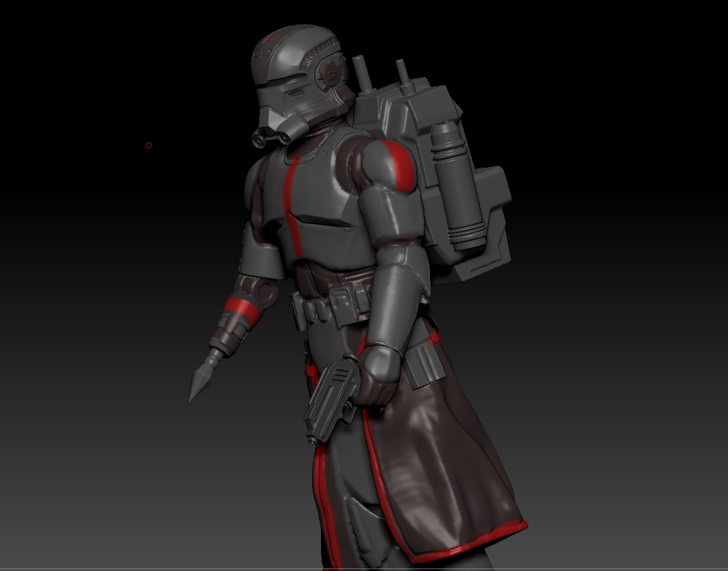Click the red vertical stripe on chest armor
Viewport: 728px width, 571px height.
click(x=294, y=206)
